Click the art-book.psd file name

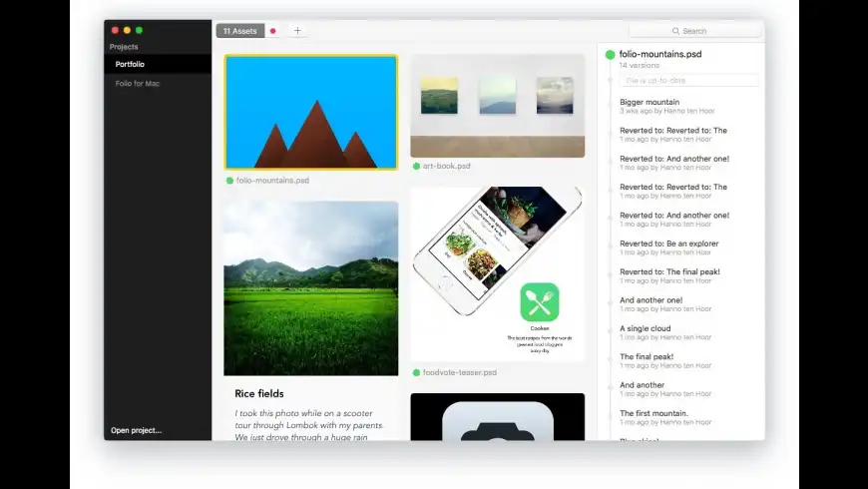[447, 166]
